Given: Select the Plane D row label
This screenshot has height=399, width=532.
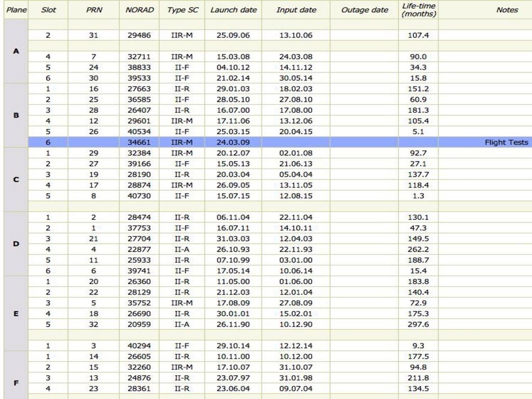Looking at the screenshot, I should pyautogui.click(x=16, y=244).
